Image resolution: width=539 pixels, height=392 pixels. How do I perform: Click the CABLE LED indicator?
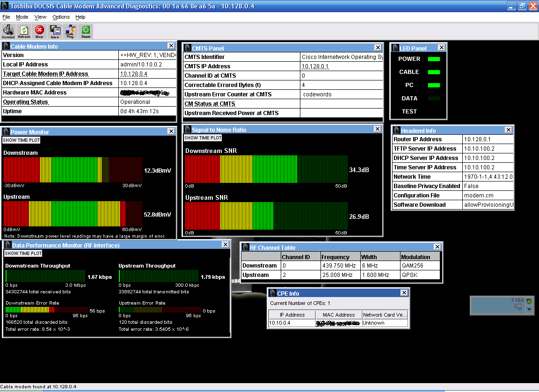point(434,72)
